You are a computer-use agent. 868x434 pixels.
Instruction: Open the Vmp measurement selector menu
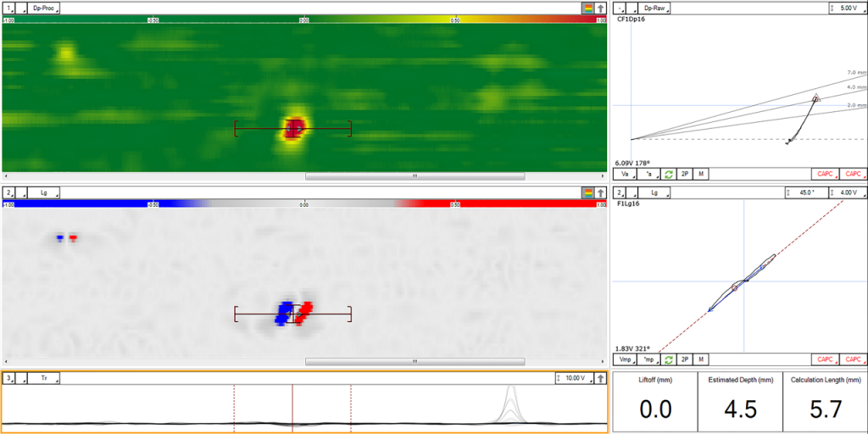[x=626, y=359]
